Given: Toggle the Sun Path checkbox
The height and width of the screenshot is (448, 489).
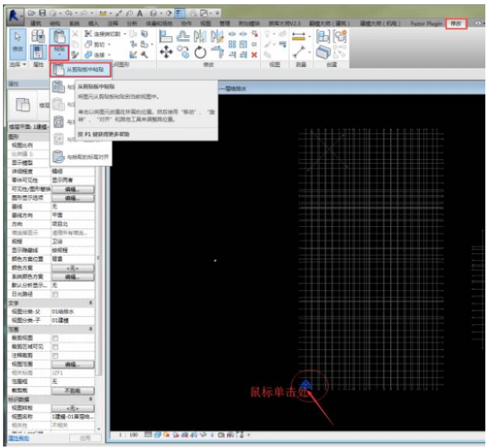Looking at the screenshot, I should 54,294.
